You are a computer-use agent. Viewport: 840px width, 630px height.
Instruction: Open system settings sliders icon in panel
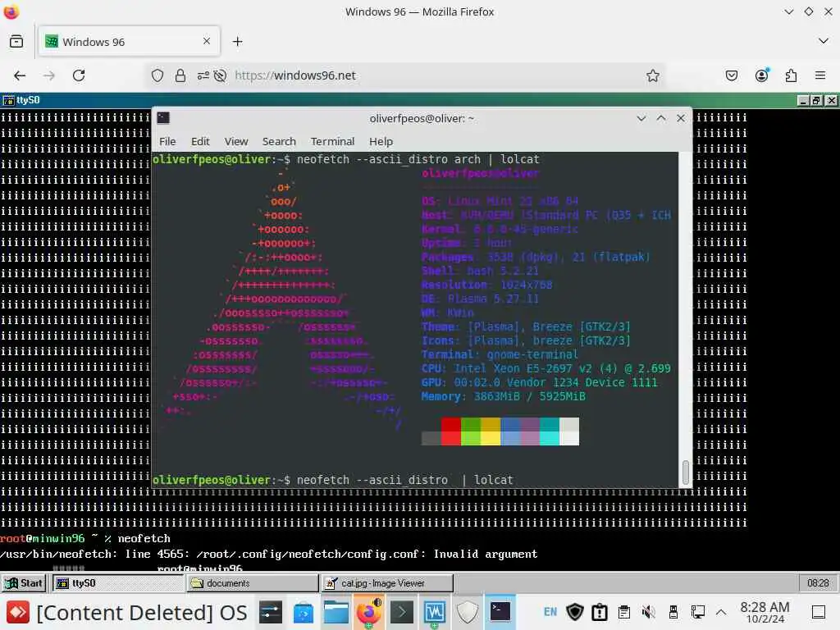pos(270,612)
